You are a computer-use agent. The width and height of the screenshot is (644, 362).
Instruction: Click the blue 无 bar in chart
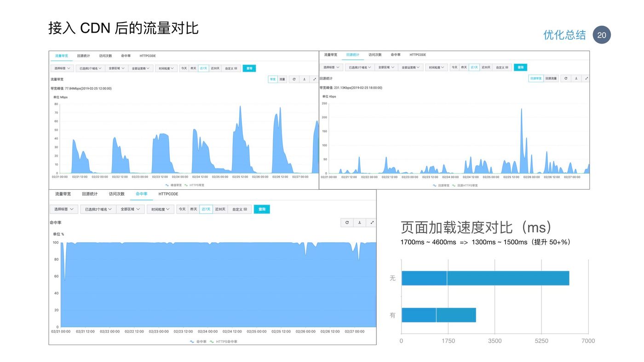[x=485, y=278]
